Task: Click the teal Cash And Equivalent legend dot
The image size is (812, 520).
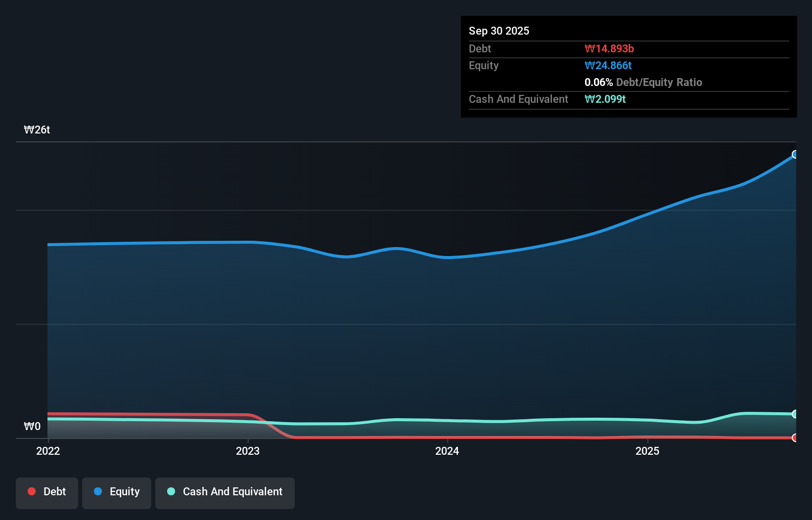Action: 171,491
